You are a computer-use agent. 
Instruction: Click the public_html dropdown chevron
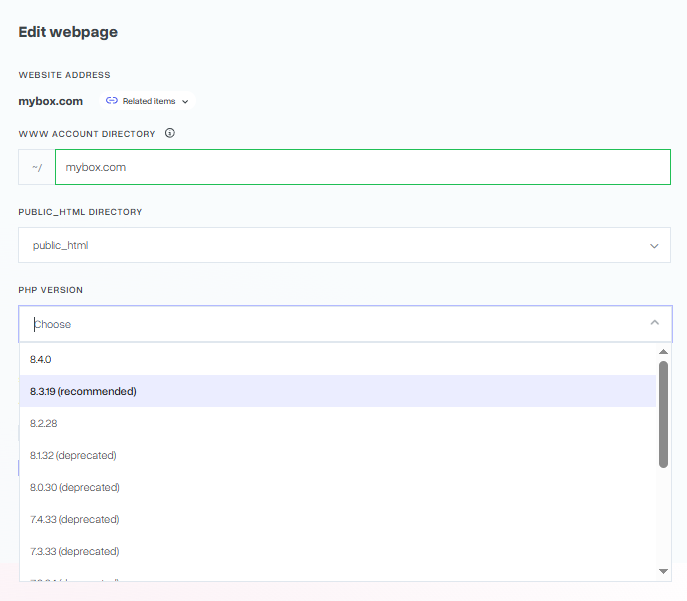654,246
